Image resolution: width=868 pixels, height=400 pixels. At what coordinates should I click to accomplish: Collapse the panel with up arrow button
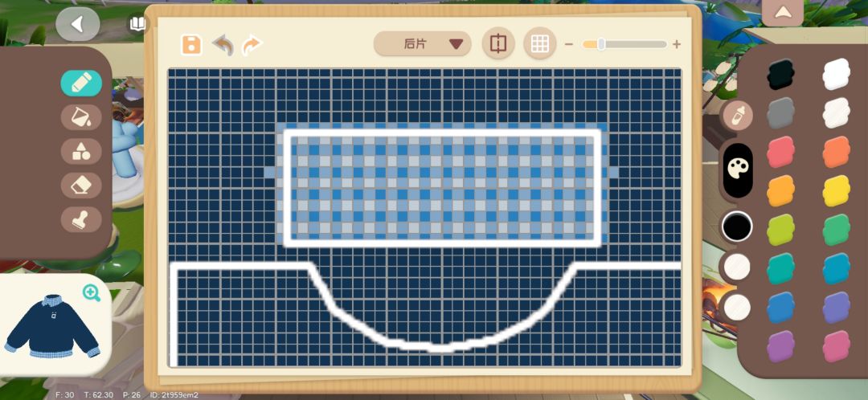(782, 12)
